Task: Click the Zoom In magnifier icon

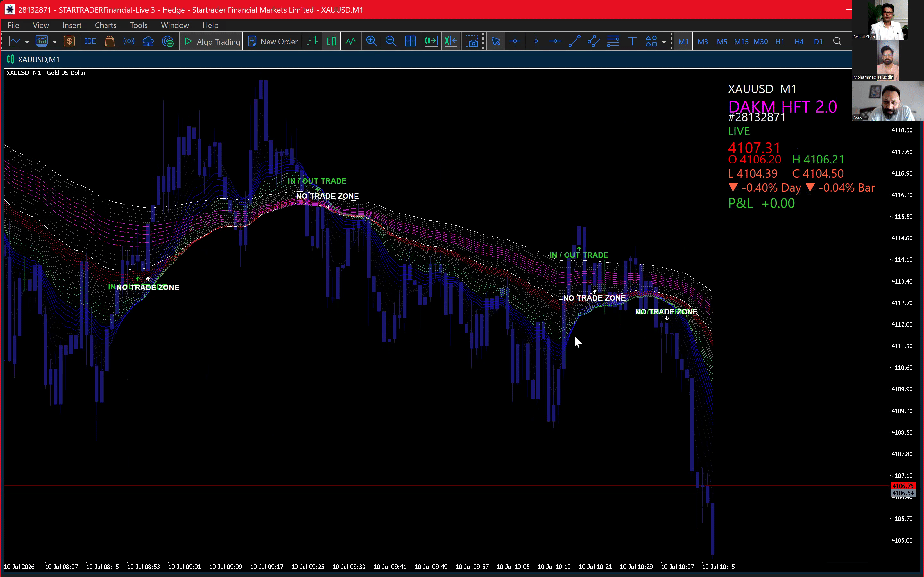Action: (x=372, y=41)
